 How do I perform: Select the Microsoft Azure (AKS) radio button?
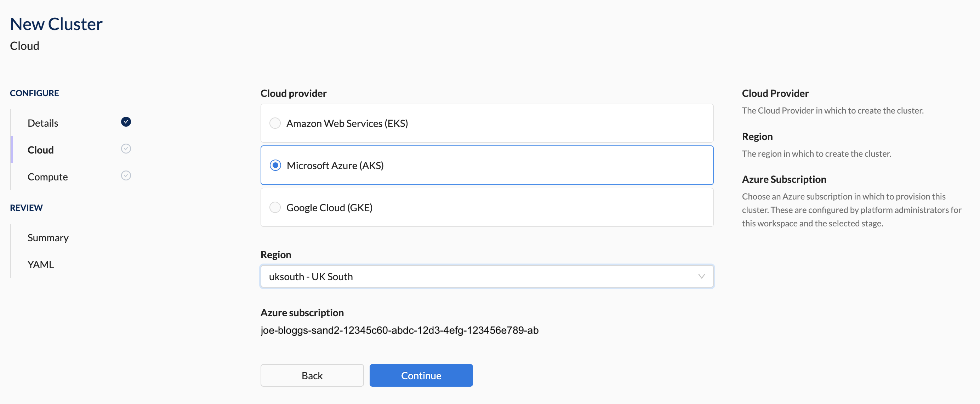(x=275, y=165)
